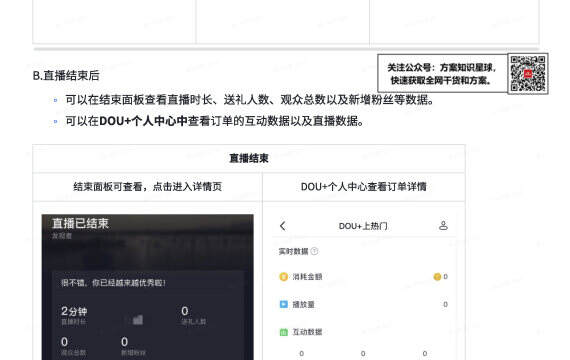Click the 直播结束 table header
570x360 pixels.
click(x=249, y=158)
